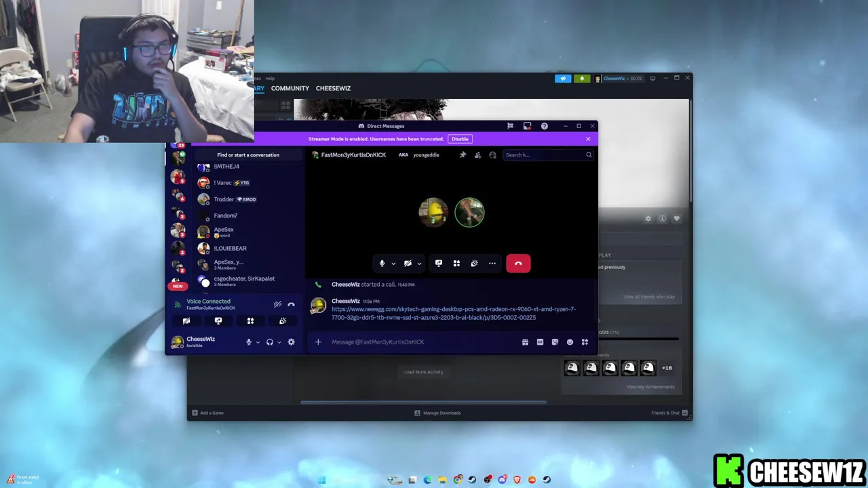Viewport: 868px width, 488px height.
Task: Disable Streamer Mode via banner button
Action: click(460, 139)
